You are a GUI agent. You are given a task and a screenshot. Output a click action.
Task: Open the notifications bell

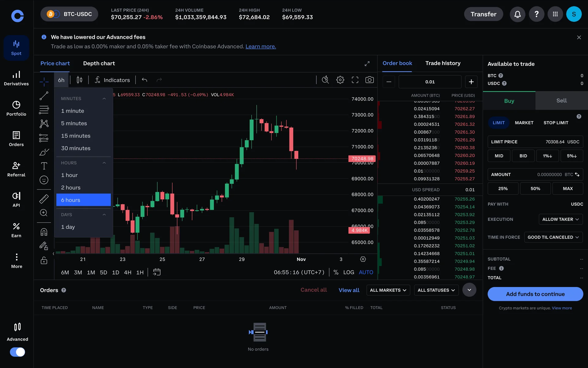click(x=517, y=14)
